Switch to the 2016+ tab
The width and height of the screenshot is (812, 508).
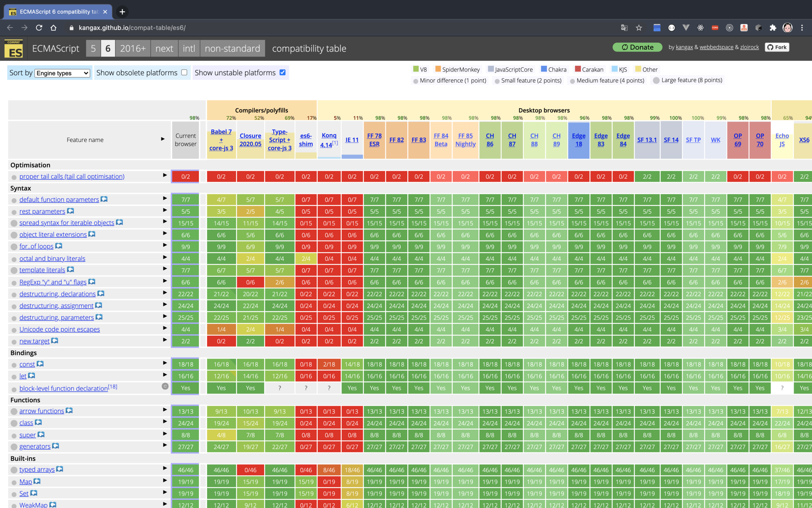pos(132,49)
